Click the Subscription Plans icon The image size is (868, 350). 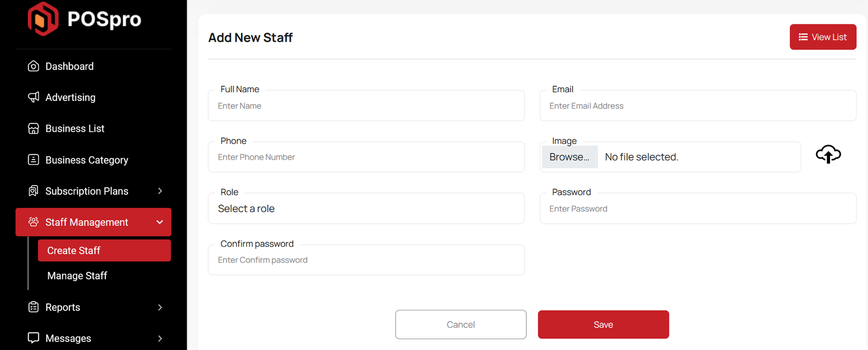(x=34, y=191)
